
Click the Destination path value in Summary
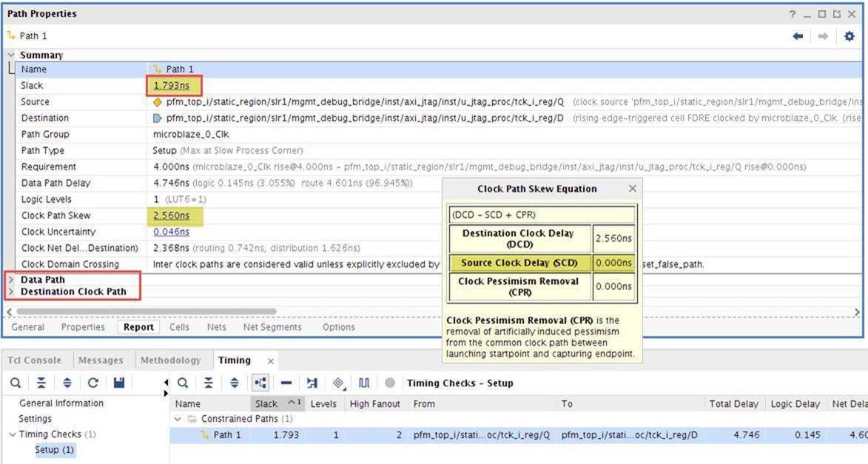pyautogui.click(x=365, y=118)
